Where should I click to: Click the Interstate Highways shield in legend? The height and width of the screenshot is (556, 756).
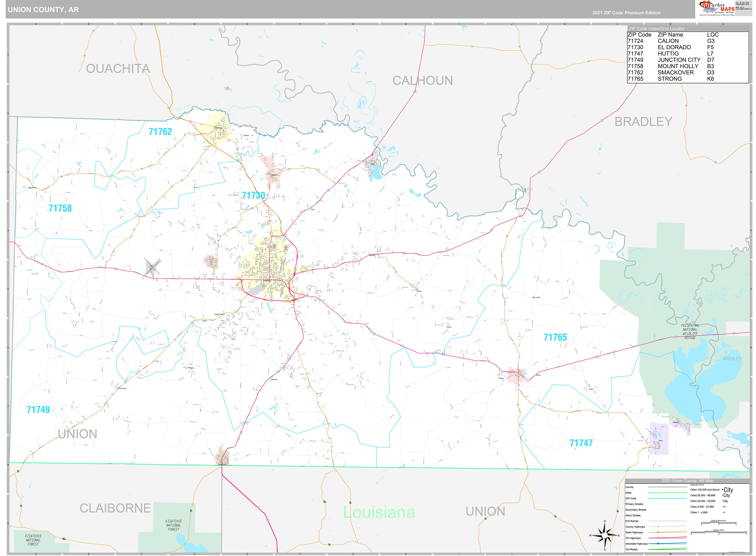[x=658, y=544]
